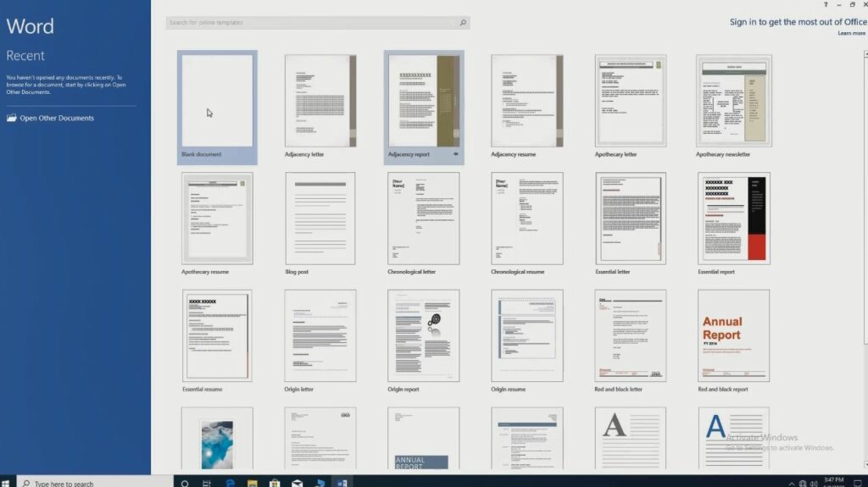Open the Mail app from taskbar

point(298,483)
